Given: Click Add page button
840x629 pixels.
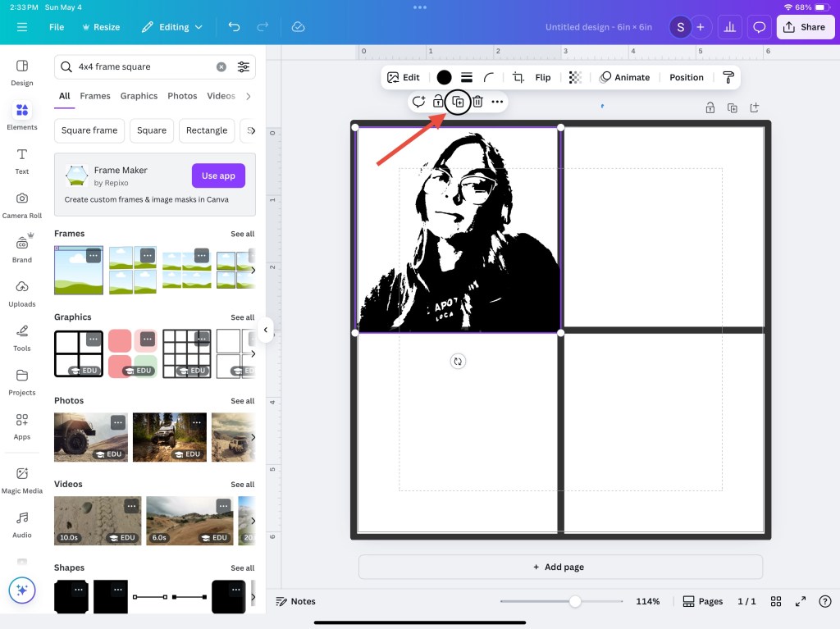Looking at the screenshot, I should (559, 567).
